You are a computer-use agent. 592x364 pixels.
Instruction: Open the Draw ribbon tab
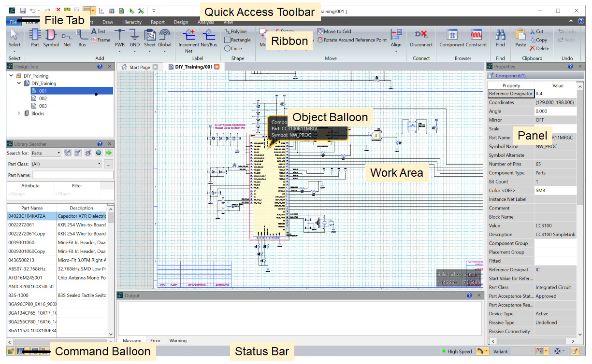coord(107,22)
